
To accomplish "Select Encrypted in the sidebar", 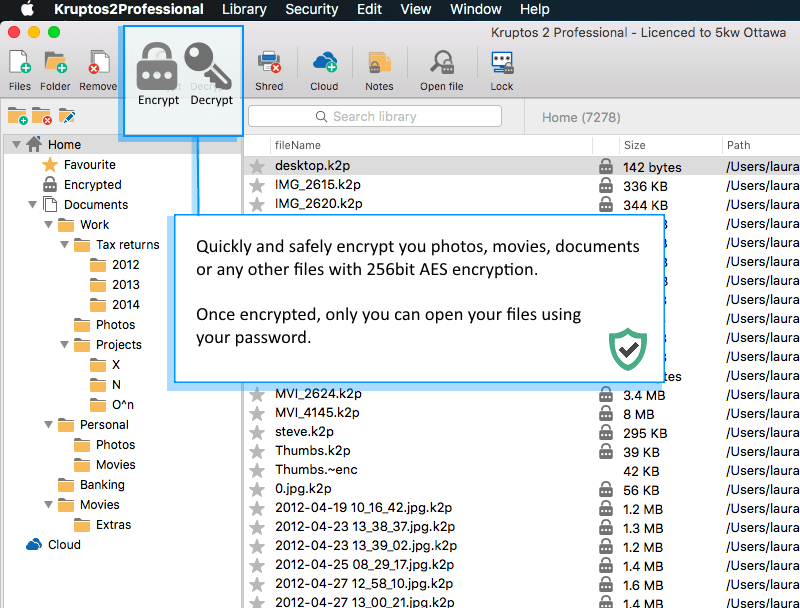I will pos(92,185).
